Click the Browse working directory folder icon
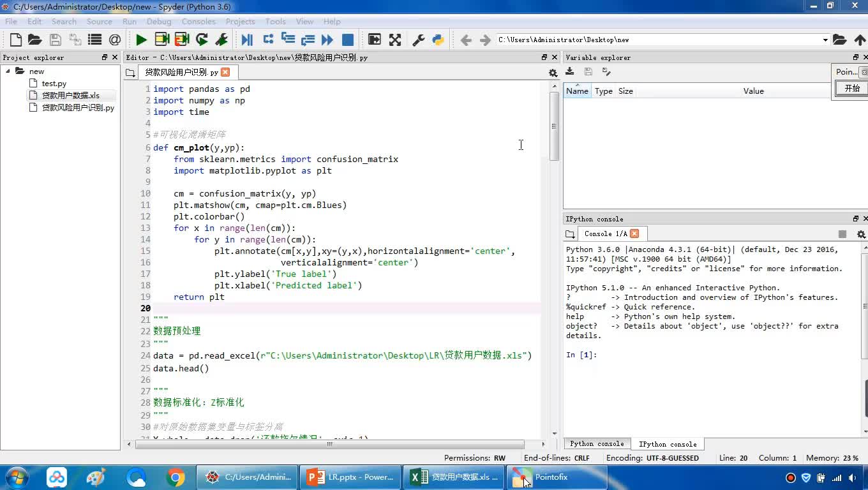 coord(839,40)
